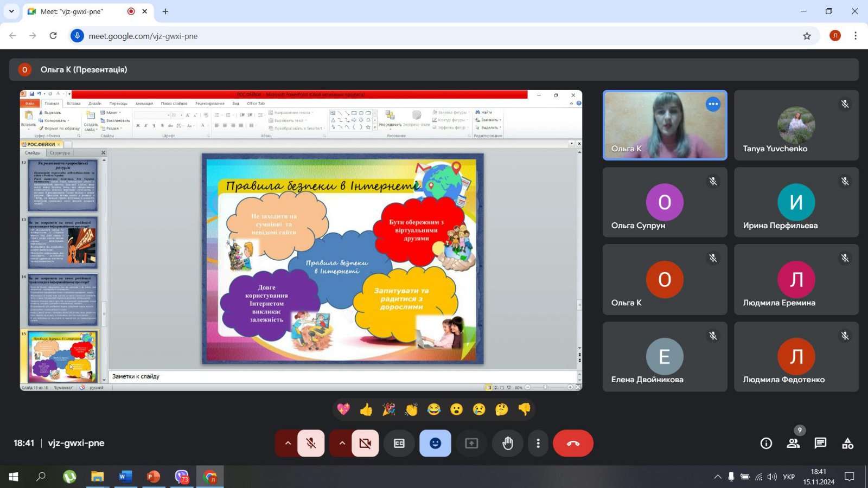Open the three-dot more options menu

click(538, 444)
